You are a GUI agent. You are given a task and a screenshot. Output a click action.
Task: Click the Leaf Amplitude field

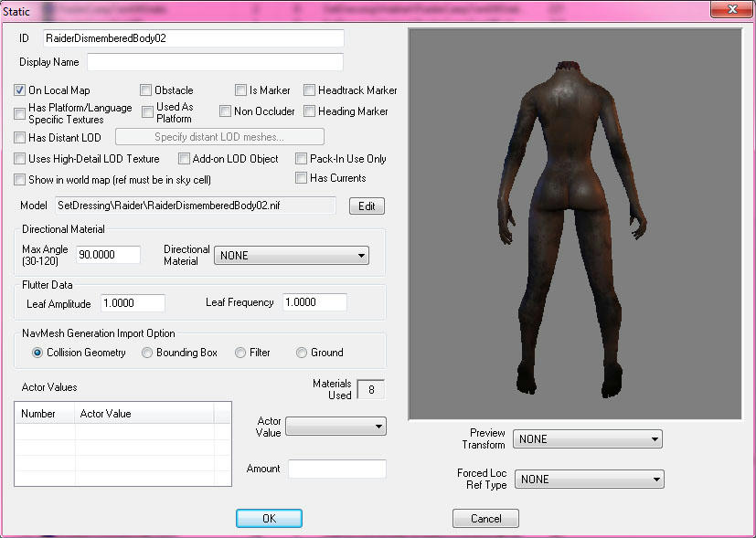pyautogui.click(x=133, y=303)
